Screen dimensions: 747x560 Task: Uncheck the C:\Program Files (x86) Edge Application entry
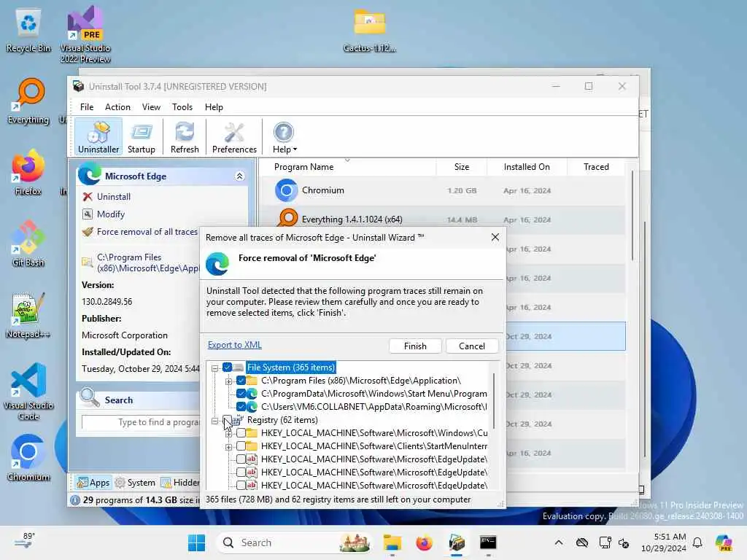point(241,381)
